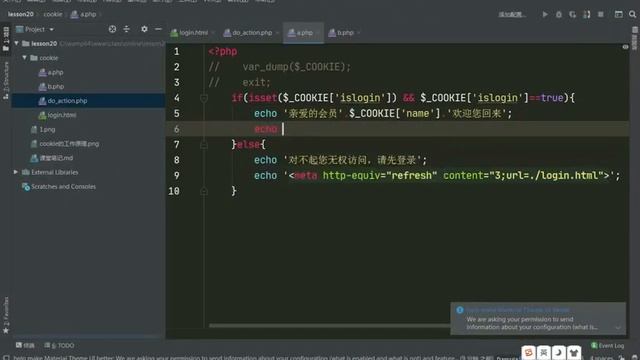Toggle fold marker on line 4 if statement

[204, 98]
